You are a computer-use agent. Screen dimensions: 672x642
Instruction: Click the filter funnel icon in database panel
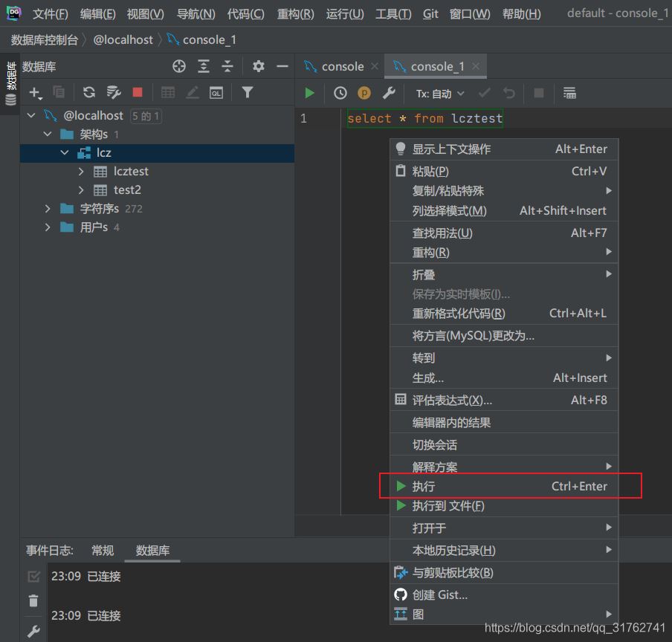tap(248, 92)
